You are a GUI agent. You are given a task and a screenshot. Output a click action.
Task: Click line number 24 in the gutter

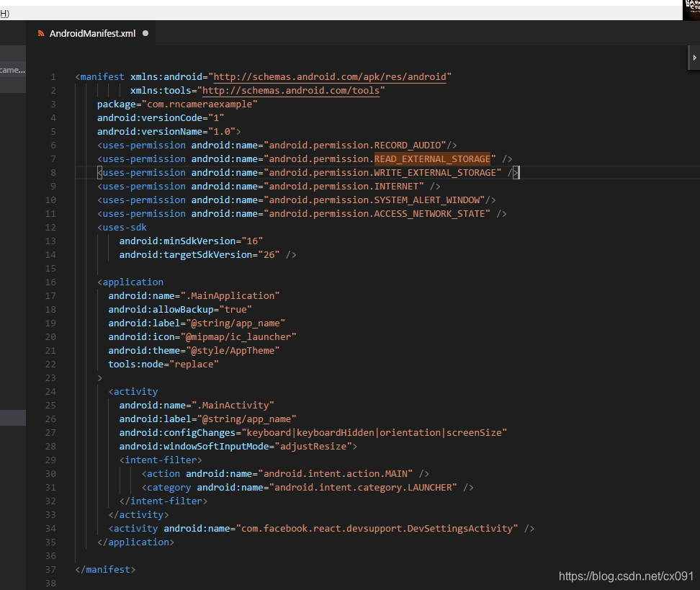click(50, 392)
